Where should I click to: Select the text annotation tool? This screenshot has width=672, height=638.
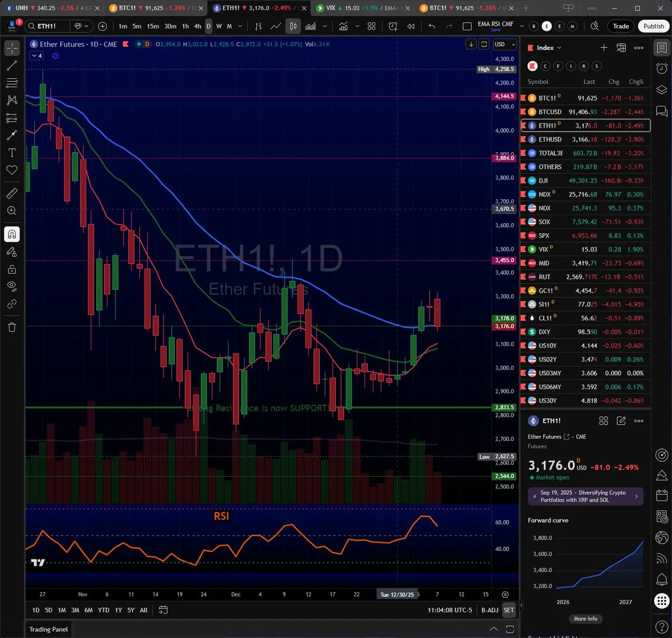click(x=12, y=153)
